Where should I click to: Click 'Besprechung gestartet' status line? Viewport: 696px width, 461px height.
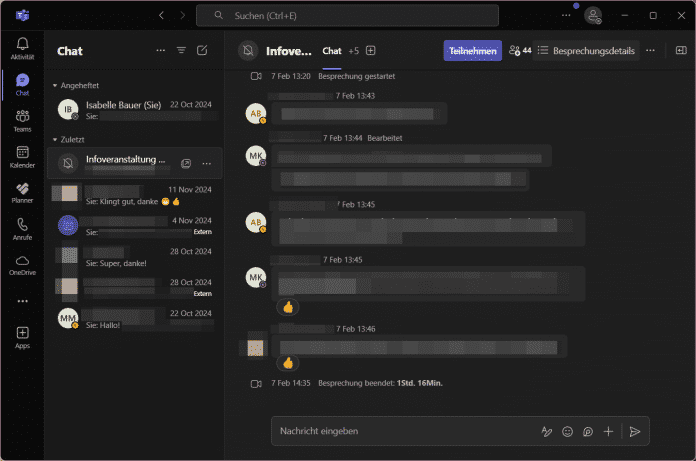click(x=356, y=76)
